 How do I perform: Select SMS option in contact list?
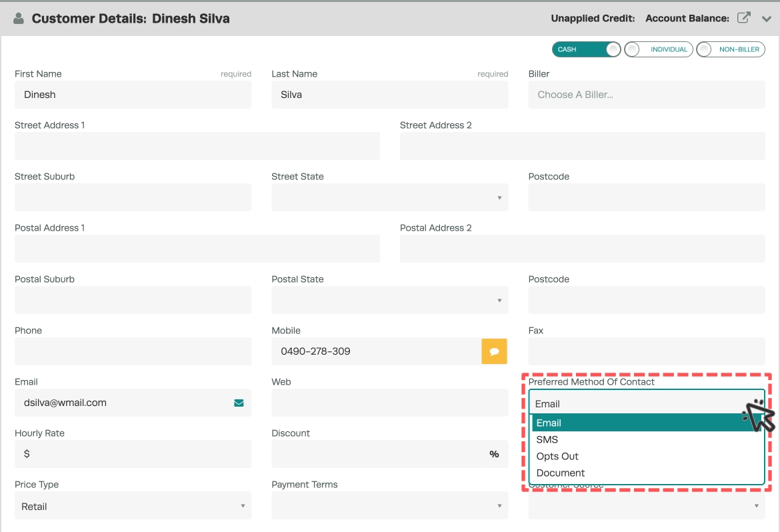tap(647, 439)
